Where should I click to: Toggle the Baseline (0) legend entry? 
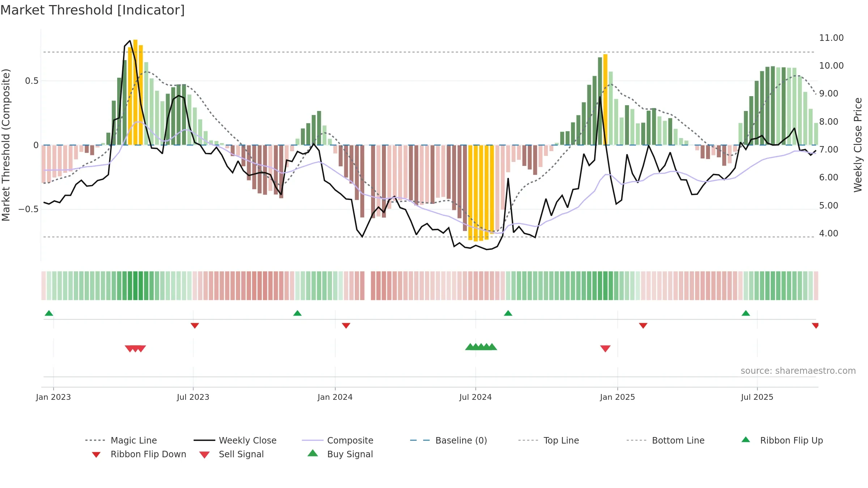448,440
